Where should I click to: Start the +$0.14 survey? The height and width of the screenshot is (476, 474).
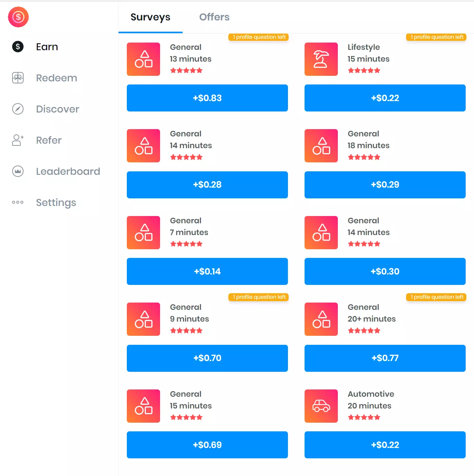(207, 271)
